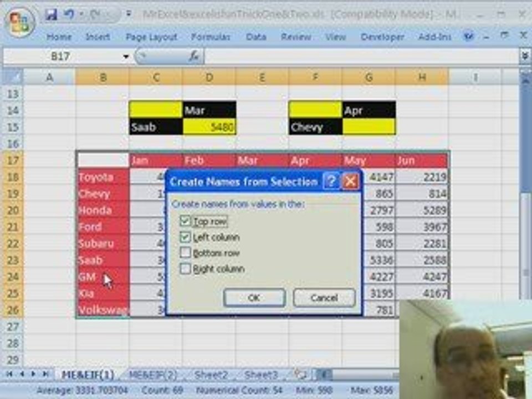
Task: Expand the formula bar
Action: click(525, 56)
